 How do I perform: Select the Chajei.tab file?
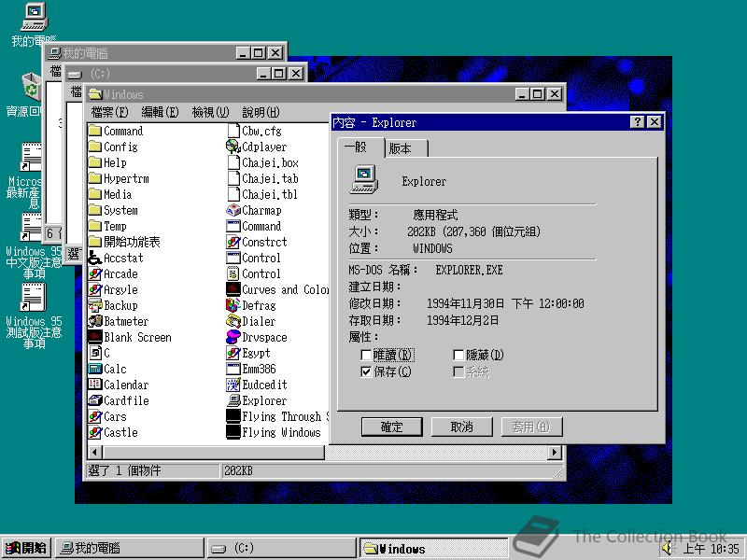click(263, 178)
